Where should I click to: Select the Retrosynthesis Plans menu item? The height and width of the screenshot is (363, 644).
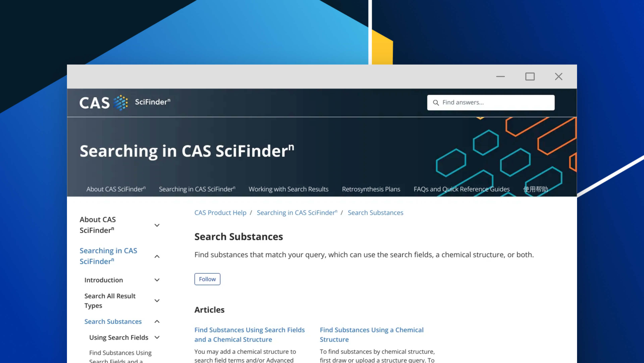tap(371, 189)
